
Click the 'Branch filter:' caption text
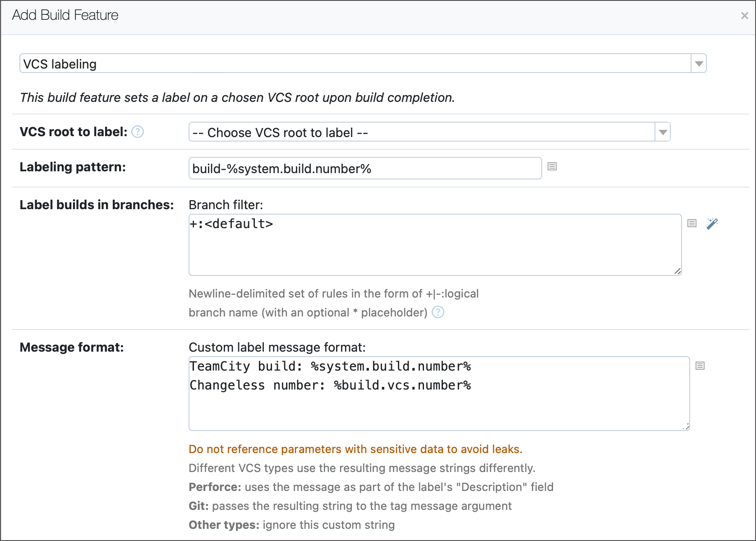pos(226,205)
